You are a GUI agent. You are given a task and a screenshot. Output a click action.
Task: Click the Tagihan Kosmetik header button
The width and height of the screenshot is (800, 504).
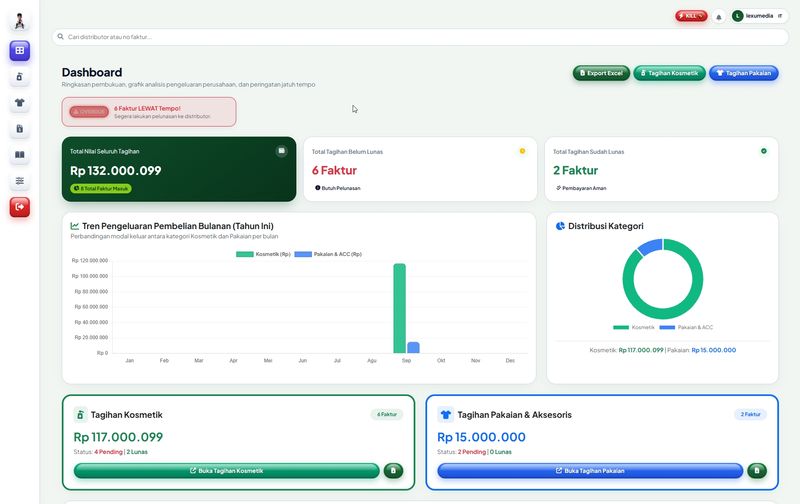pos(669,73)
